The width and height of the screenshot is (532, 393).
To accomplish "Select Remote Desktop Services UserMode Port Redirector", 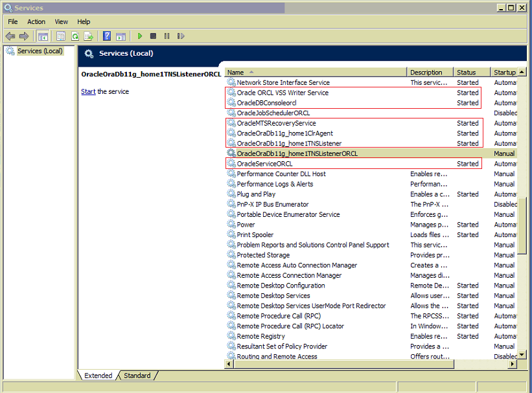I will point(311,306).
